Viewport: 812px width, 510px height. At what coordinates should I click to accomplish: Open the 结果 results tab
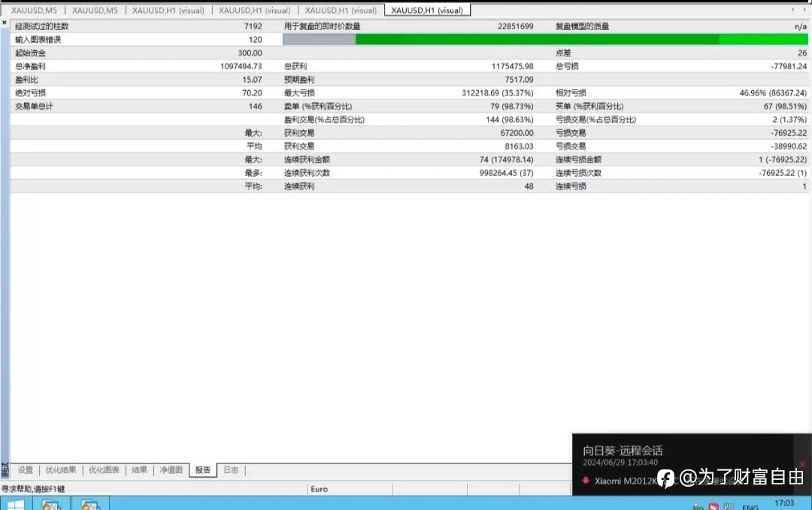[x=139, y=470]
